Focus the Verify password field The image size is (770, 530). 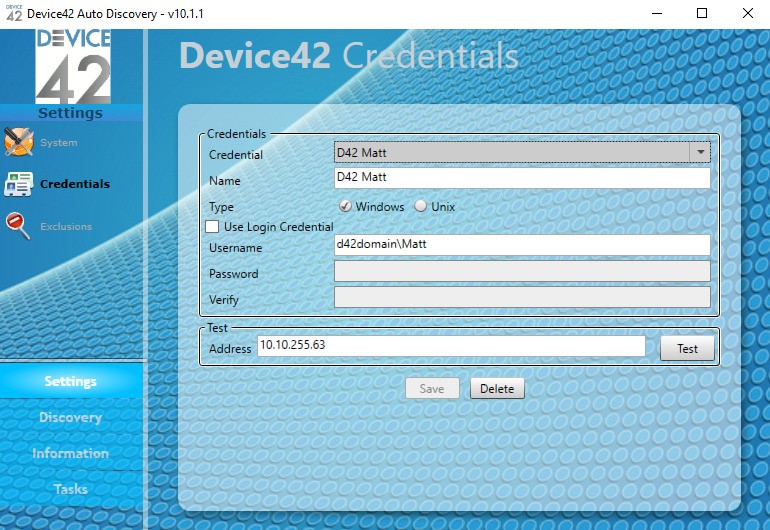point(522,297)
